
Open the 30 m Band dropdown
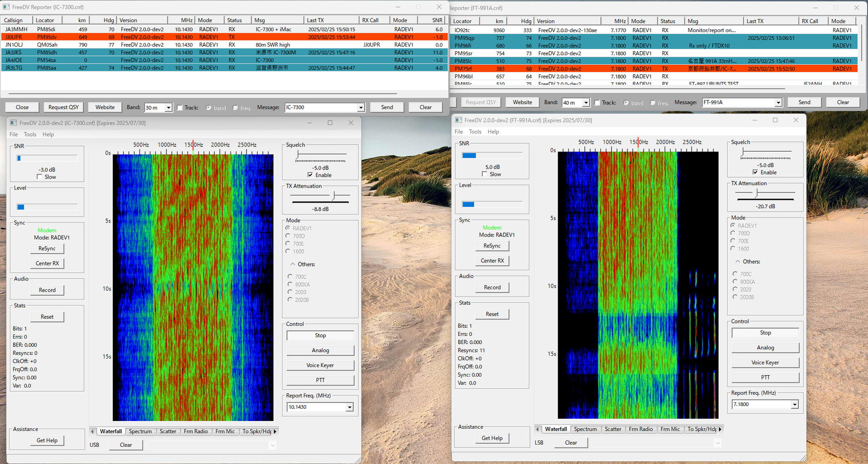[x=168, y=108]
